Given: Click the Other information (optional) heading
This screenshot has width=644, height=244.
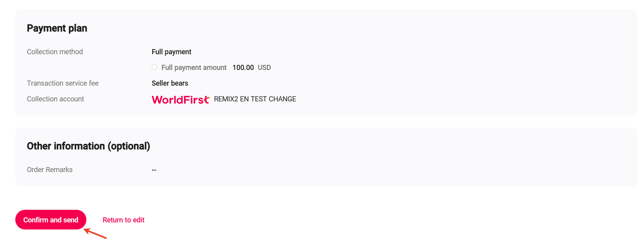Looking at the screenshot, I should click(x=88, y=146).
